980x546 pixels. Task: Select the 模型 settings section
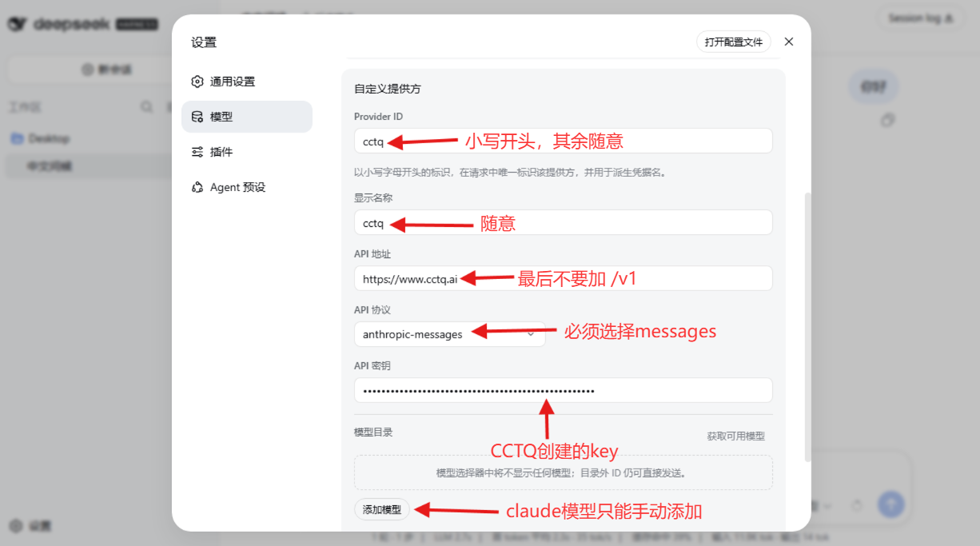click(x=247, y=117)
